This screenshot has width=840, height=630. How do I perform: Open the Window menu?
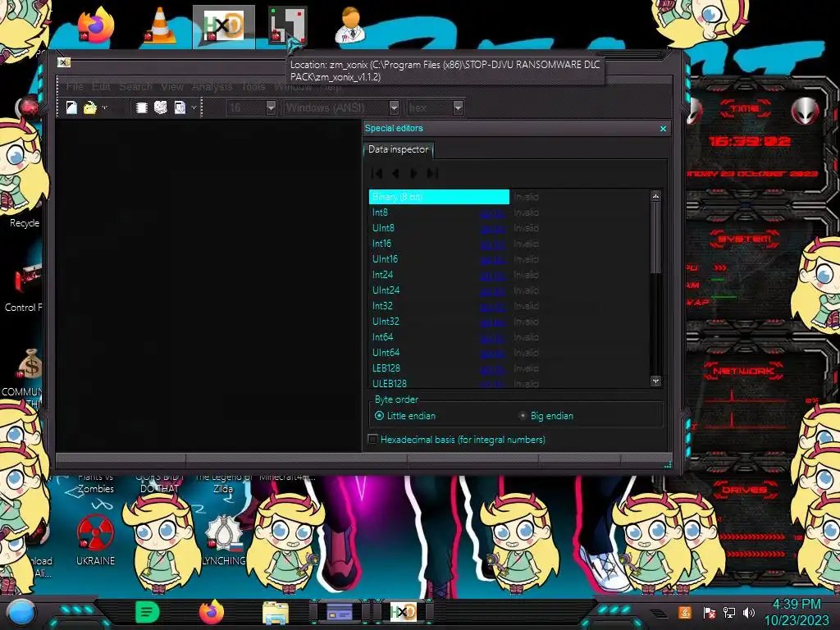click(293, 86)
